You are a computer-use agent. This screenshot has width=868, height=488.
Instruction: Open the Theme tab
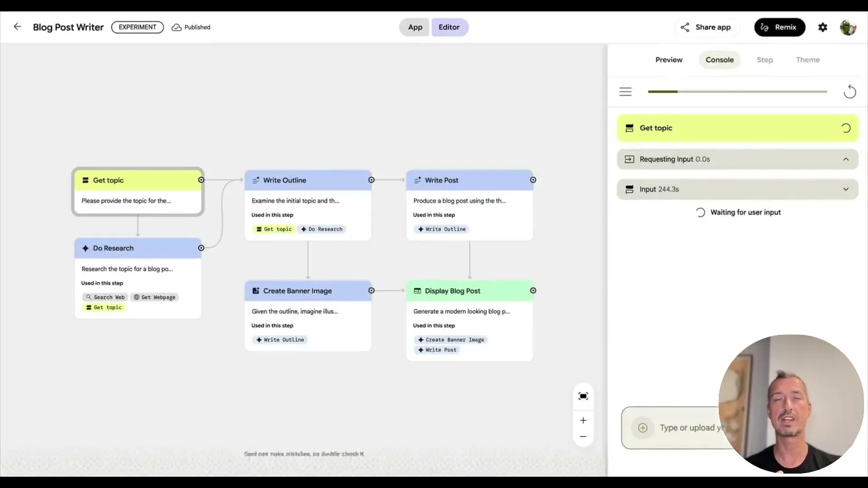808,59
